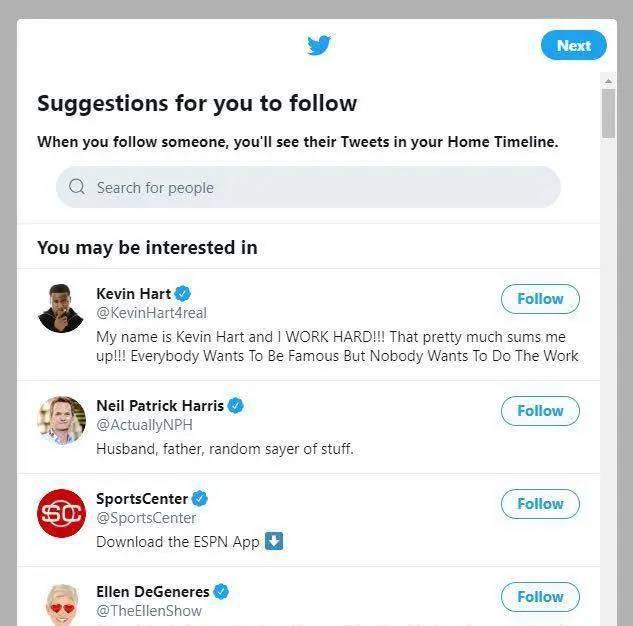
Task: Follow Kevin Hart
Action: 540,299
